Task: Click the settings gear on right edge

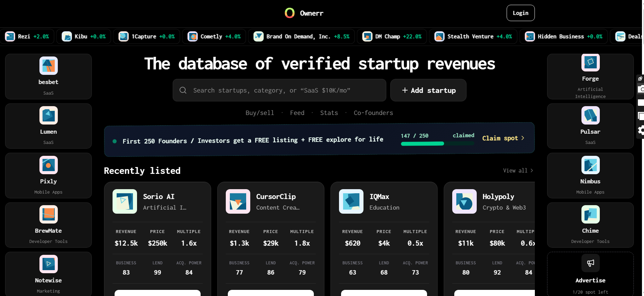Action: [x=641, y=130]
